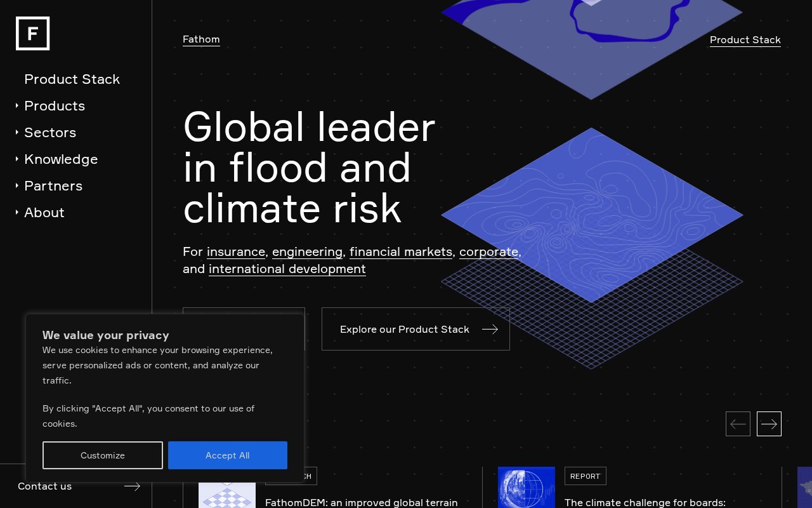Image resolution: width=812 pixels, height=508 pixels.
Task: Expand the About menu arrow
Action: click(x=17, y=212)
